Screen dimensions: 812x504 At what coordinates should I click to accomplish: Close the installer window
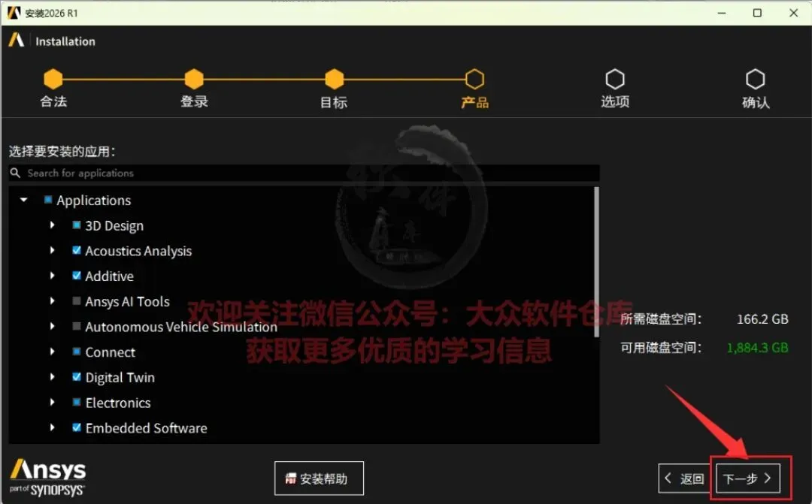(x=793, y=13)
